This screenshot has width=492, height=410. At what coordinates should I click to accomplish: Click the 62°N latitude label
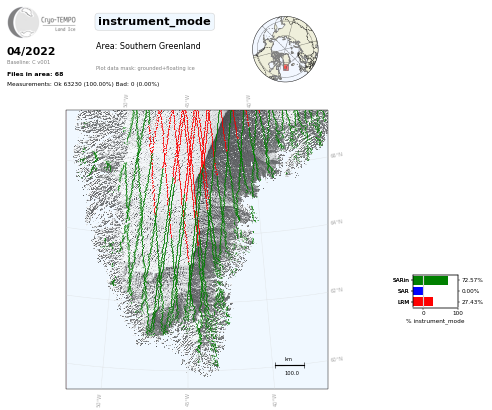click(x=336, y=290)
